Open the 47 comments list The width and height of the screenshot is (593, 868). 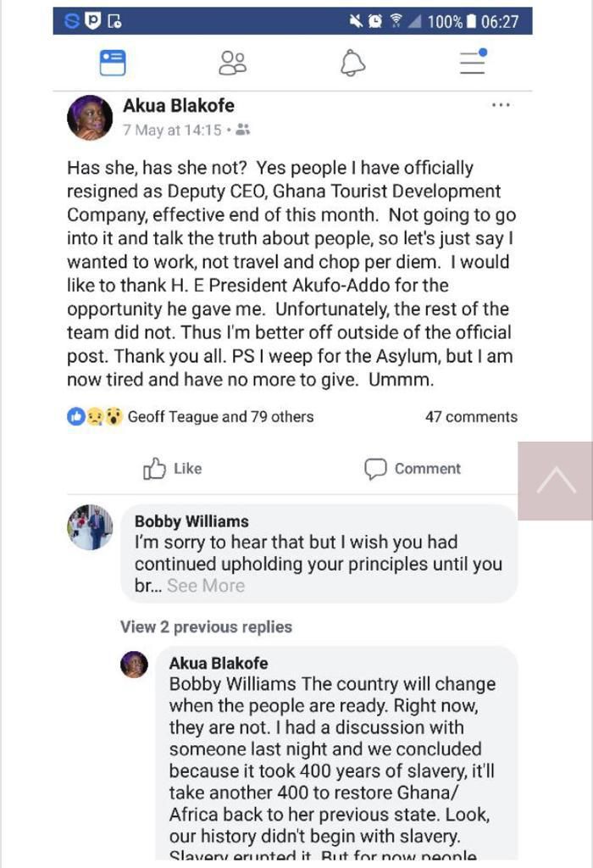click(471, 417)
